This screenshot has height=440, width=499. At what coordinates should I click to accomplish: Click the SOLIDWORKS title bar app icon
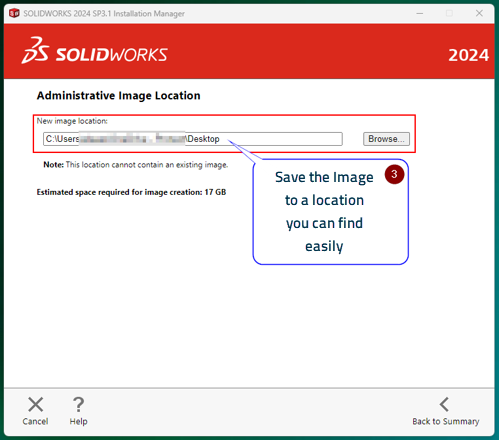pyautogui.click(x=14, y=13)
